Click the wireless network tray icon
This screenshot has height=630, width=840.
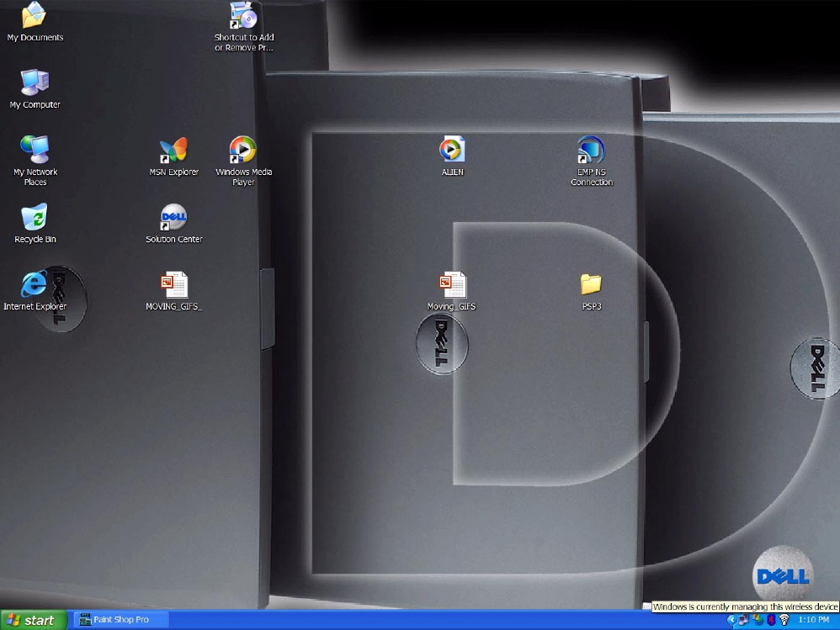(784, 620)
